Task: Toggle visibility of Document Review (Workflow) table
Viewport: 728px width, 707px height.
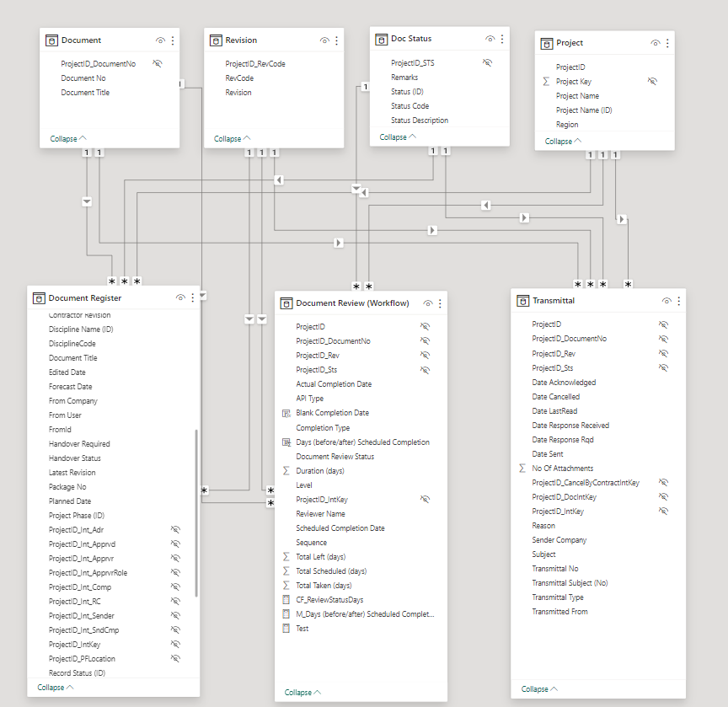Action: 428,303
